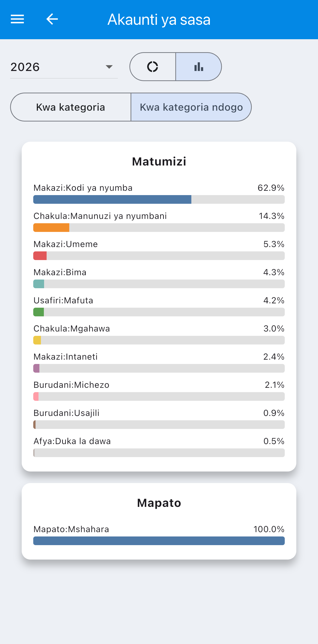318x644 pixels.
Task: Expand year selector via dropdown arrow
Action: click(109, 67)
